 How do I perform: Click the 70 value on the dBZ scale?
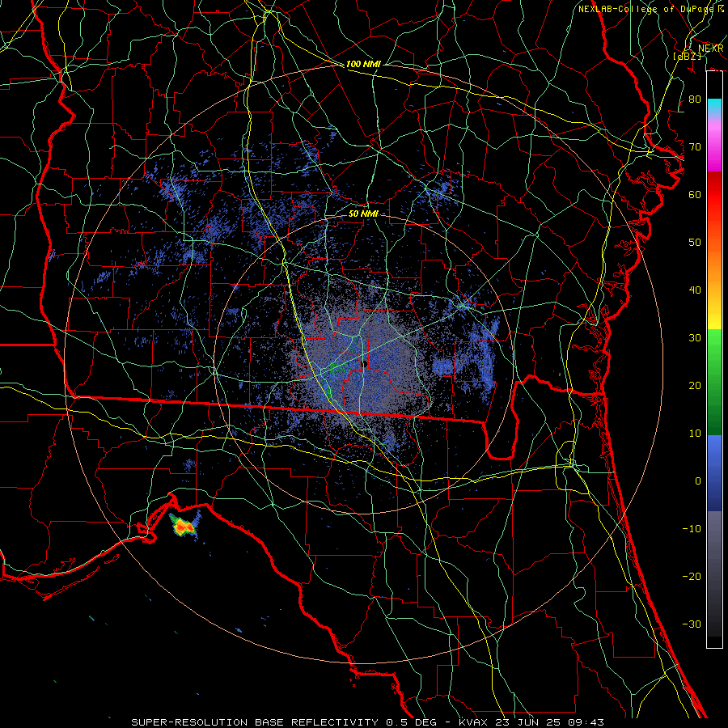tap(695, 147)
